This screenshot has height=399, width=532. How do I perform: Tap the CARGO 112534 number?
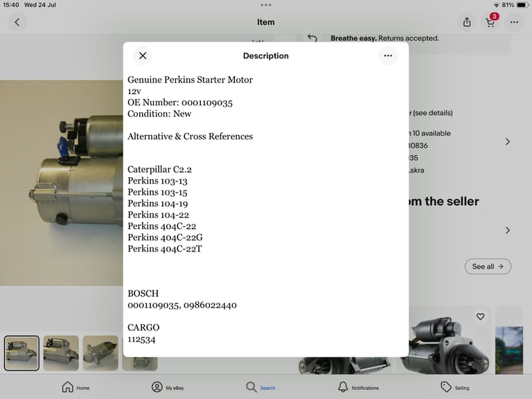point(141,339)
